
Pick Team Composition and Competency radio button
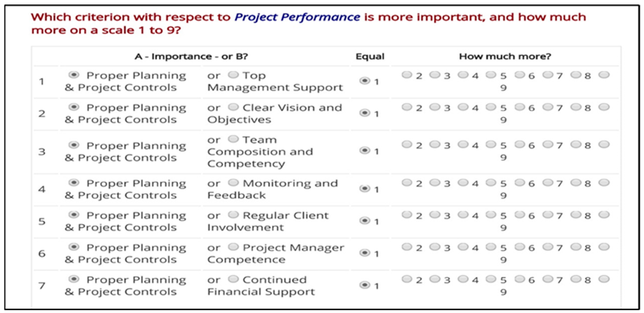233,139
